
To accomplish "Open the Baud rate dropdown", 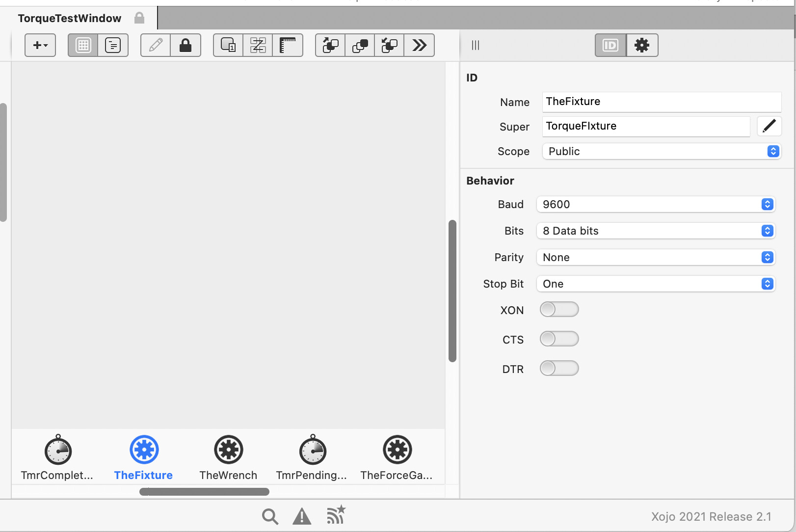I will 655,205.
